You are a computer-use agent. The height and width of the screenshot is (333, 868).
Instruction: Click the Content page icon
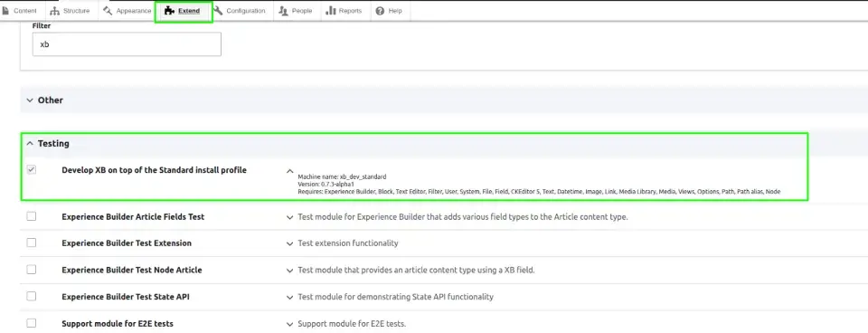(x=5, y=11)
